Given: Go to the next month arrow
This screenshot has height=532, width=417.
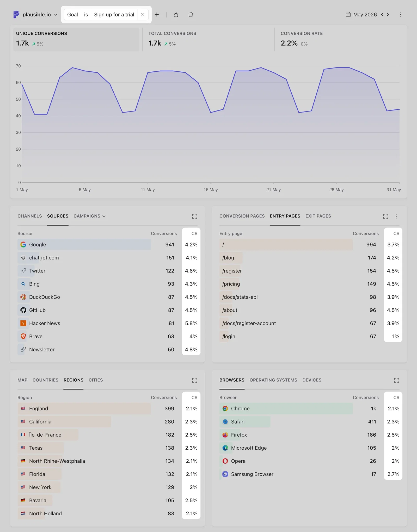Looking at the screenshot, I should point(388,15).
